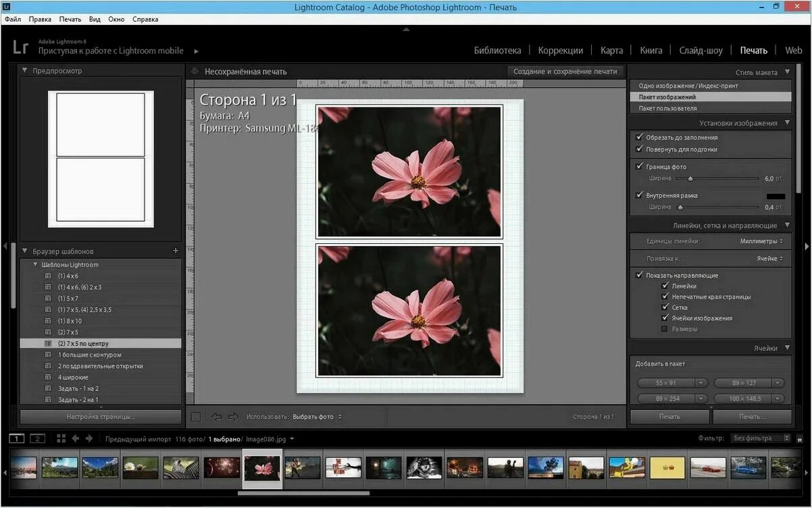Screen dimensions: 812x508
Task: Collapse the left panel with edge arrow
Action: (4, 247)
